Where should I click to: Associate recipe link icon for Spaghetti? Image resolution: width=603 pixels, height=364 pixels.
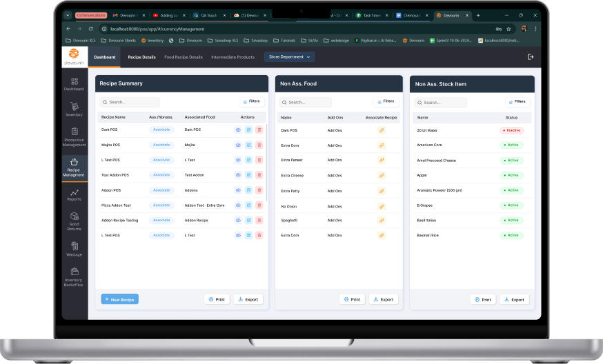(x=382, y=220)
